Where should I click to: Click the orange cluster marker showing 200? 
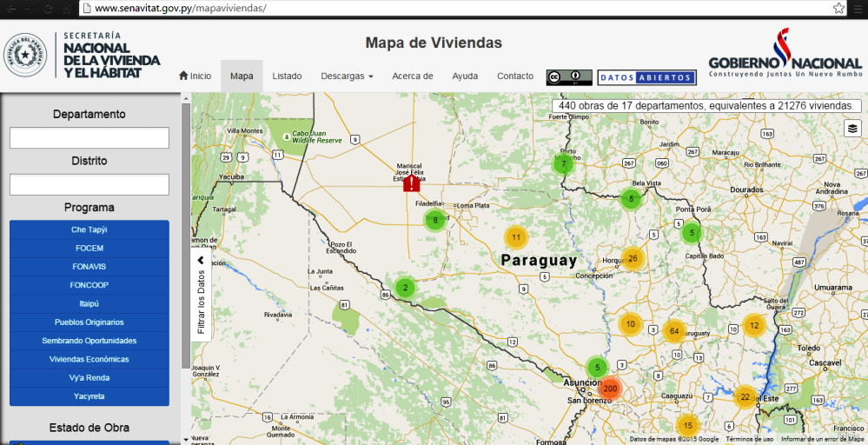pos(610,389)
